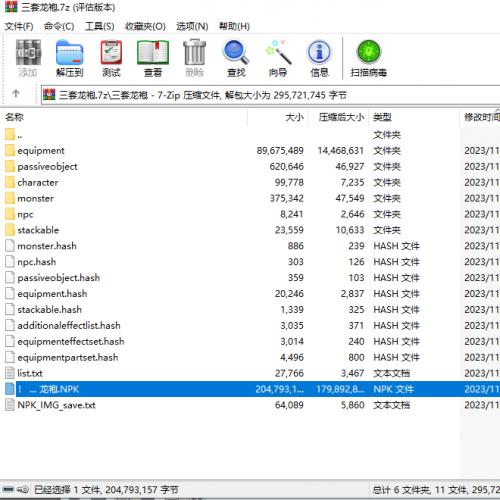The width and height of the screenshot is (500, 500).
Task: Open the 信息 (Info) toolbar icon
Action: (319, 58)
